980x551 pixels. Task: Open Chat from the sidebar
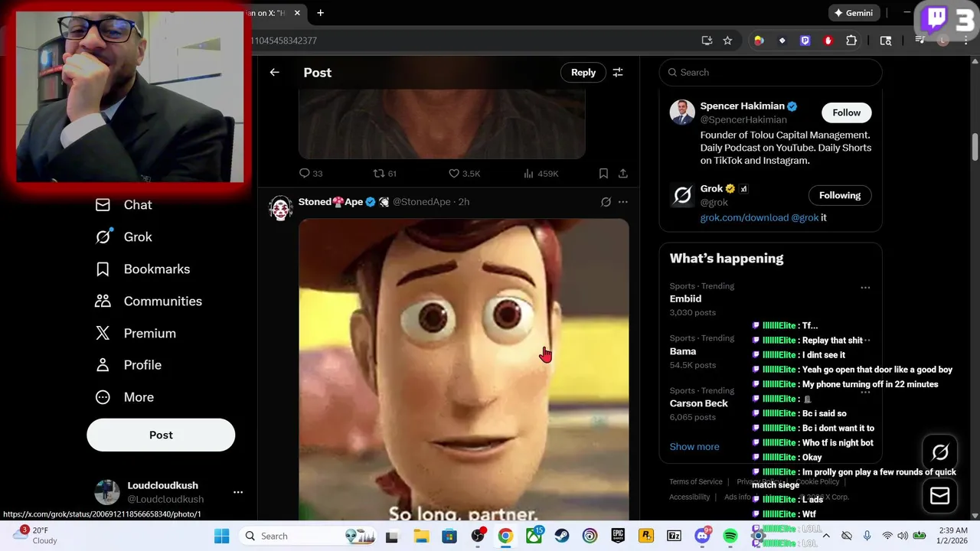(123, 205)
